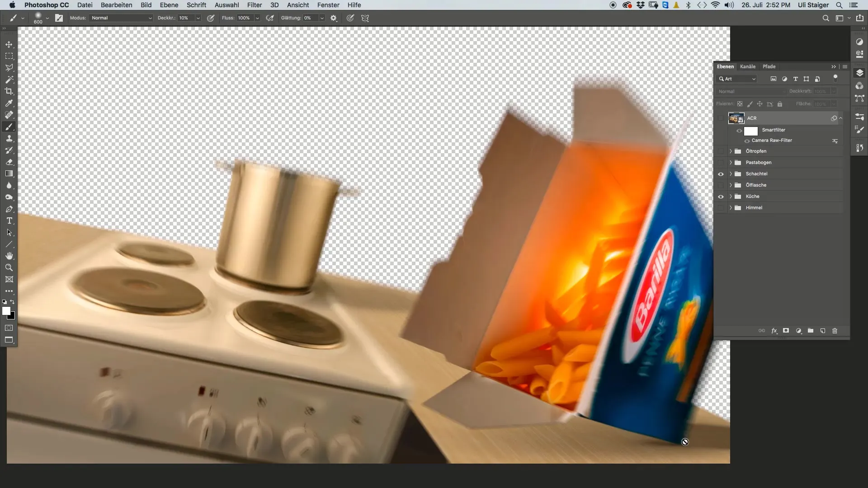Viewport: 868px width, 488px height.
Task: Select the History Brush tool
Action: point(9,150)
